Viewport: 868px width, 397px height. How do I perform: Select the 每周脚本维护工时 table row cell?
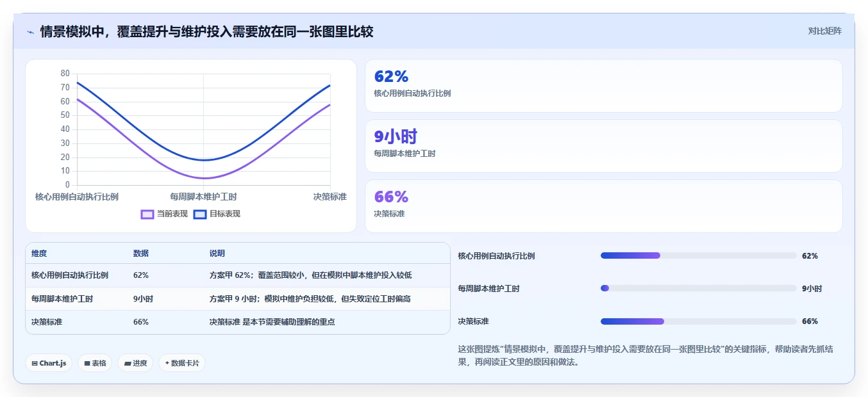(x=62, y=299)
